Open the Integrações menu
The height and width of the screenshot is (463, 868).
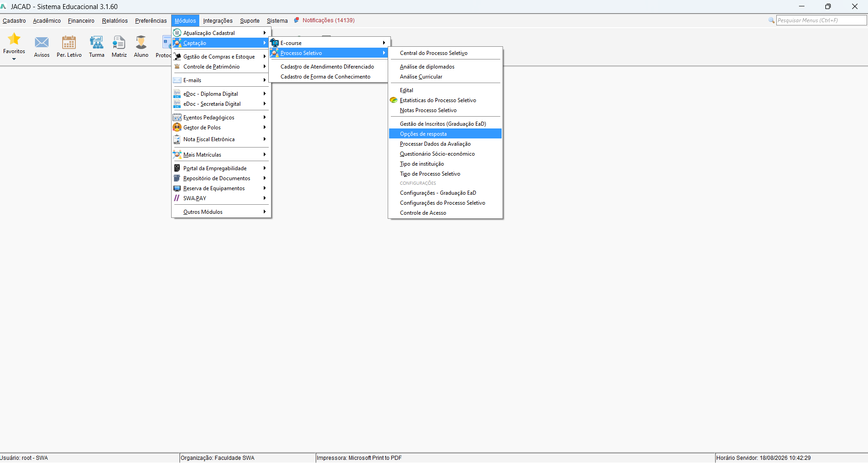click(218, 20)
